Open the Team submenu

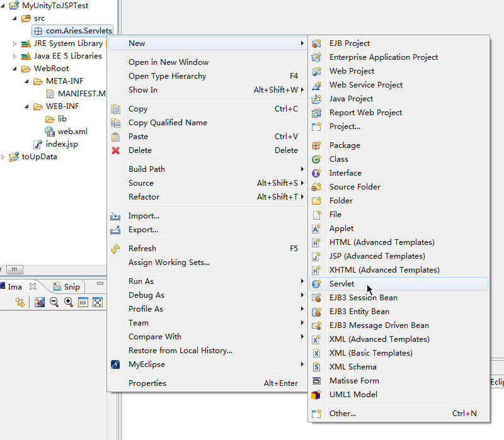tap(208, 323)
